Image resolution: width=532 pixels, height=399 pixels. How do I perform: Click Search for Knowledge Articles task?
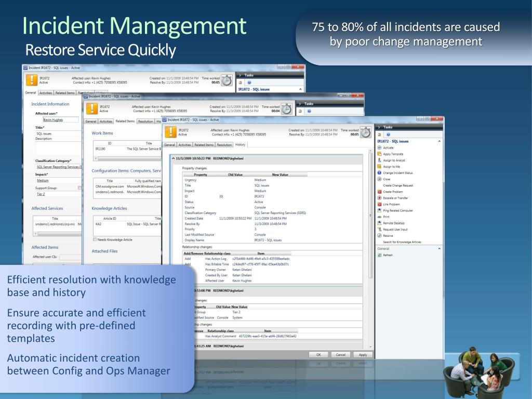(402, 242)
